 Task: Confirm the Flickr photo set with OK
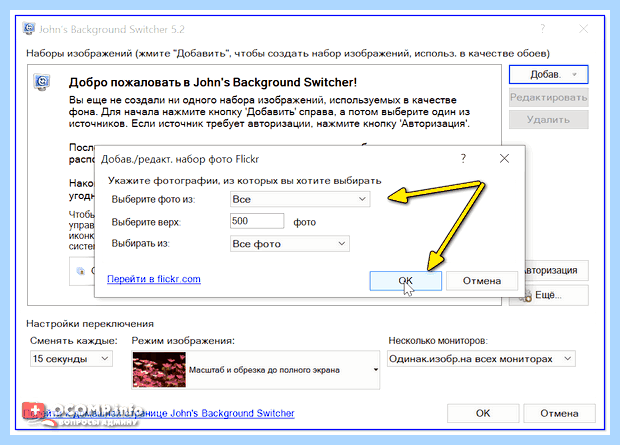[x=405, y=281]
